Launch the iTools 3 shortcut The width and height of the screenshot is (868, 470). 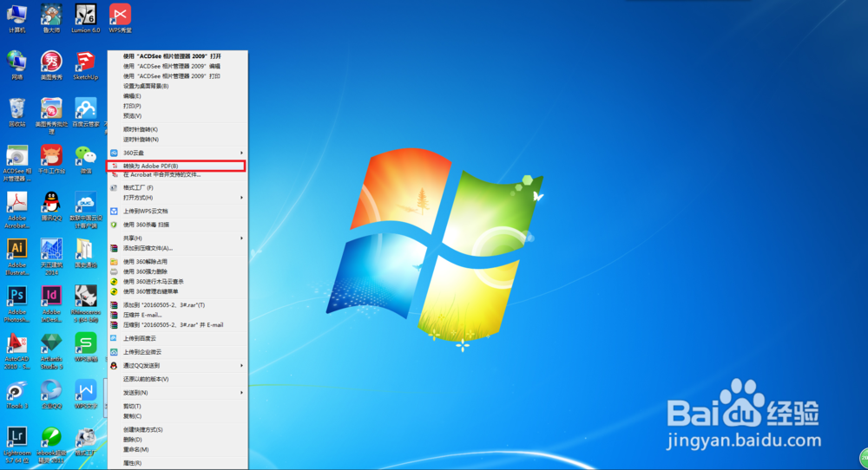point(16,395)
